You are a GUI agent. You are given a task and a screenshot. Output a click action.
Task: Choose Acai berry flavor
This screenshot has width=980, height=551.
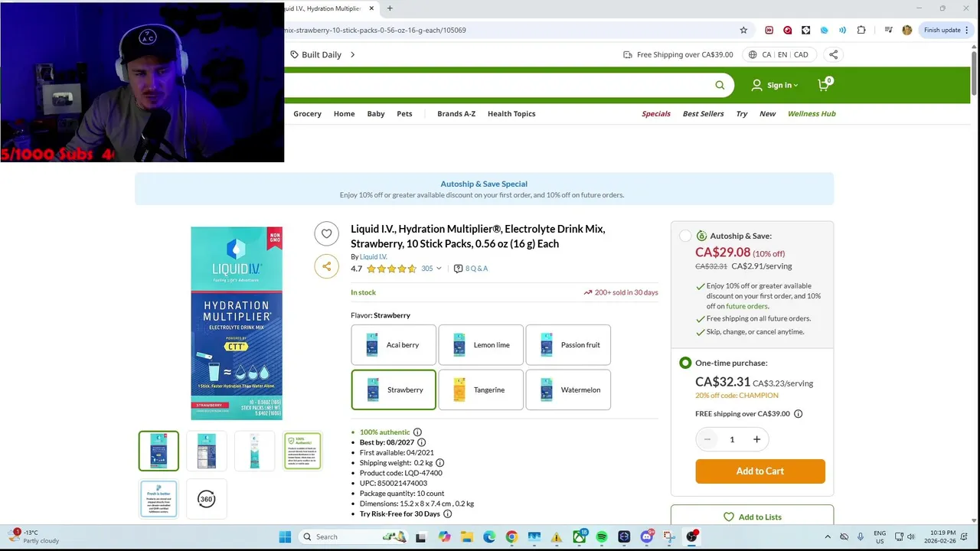[394, 345]
